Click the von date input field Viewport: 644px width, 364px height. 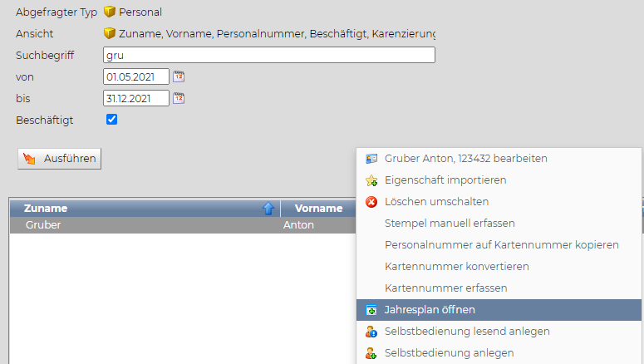(135, 76)
